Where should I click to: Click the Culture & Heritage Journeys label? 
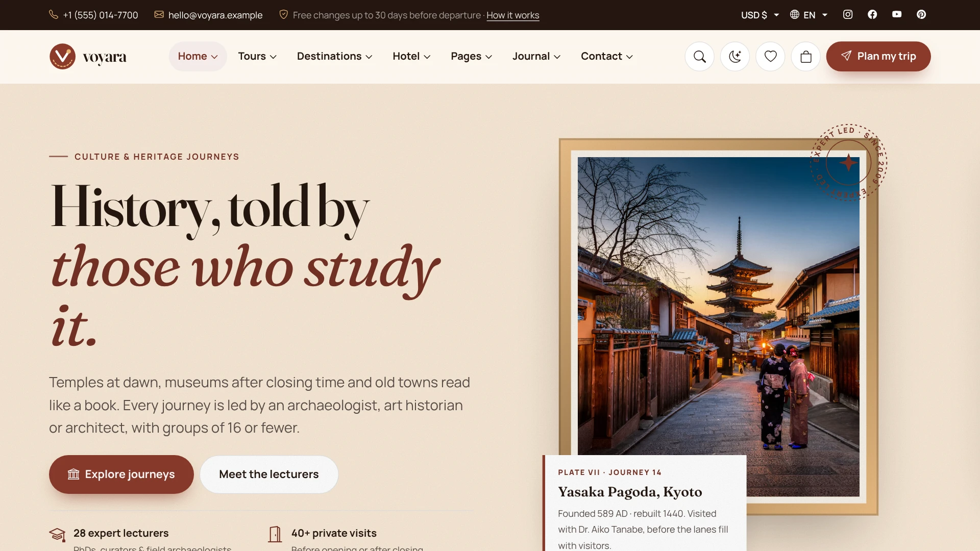tap(157, 157)
